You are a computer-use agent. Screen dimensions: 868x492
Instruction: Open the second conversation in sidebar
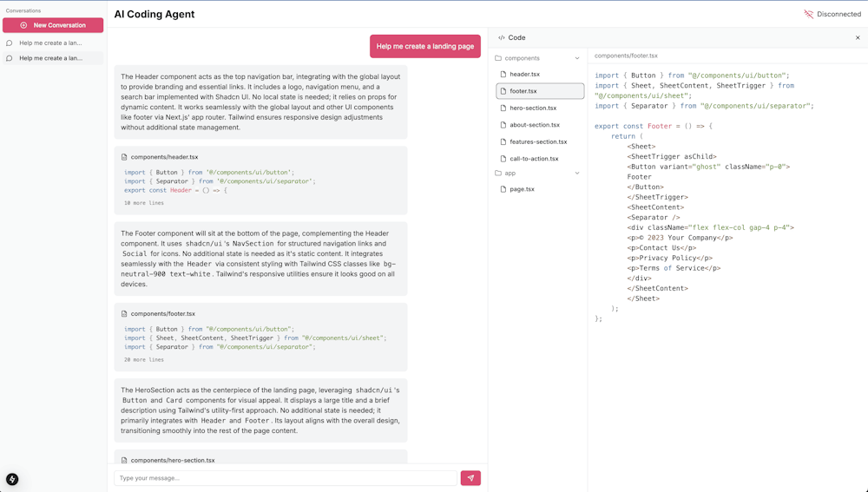51,58
